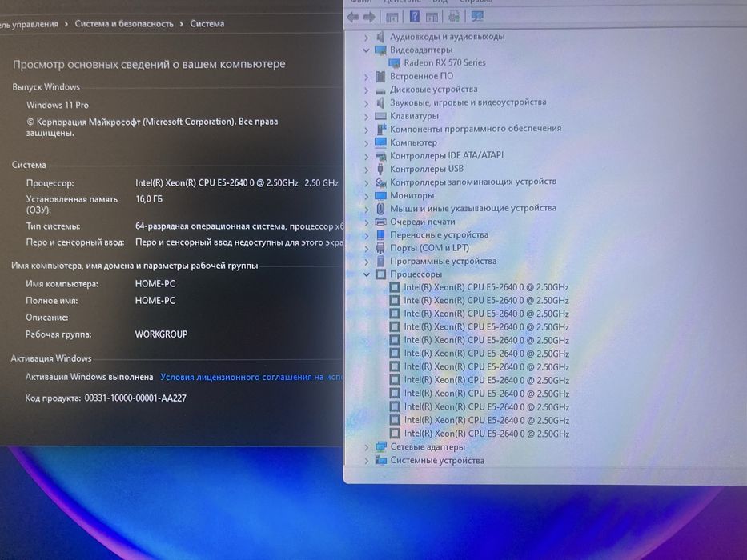Select Контроллеры запоминающих устройств label
The image size is (747, 560).
tap(472, 182)
